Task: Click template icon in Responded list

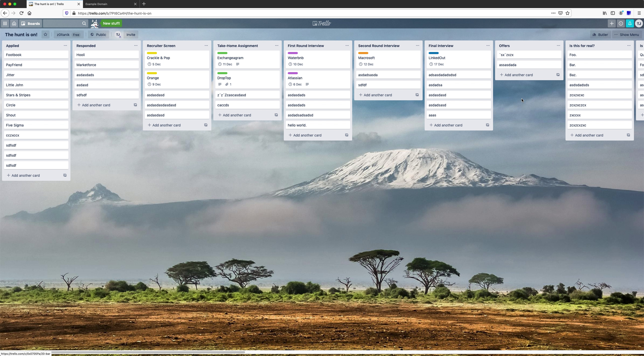Action: (135, 105)
